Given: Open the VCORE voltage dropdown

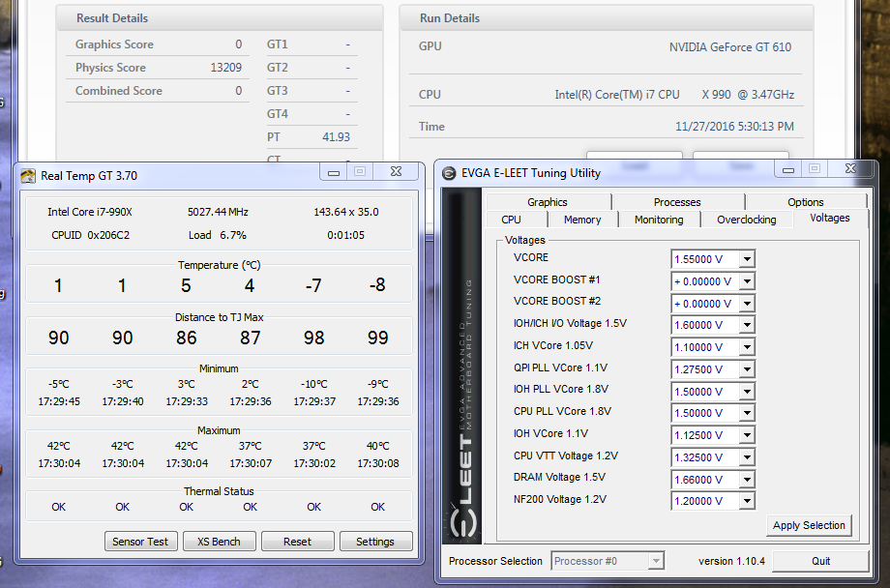Looking at the screenshot, I should click(747, 259).
